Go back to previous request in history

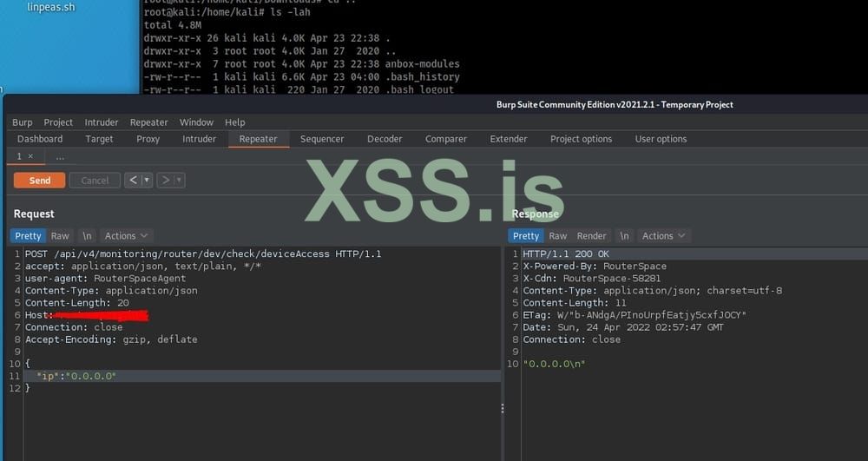pos(133,181)
